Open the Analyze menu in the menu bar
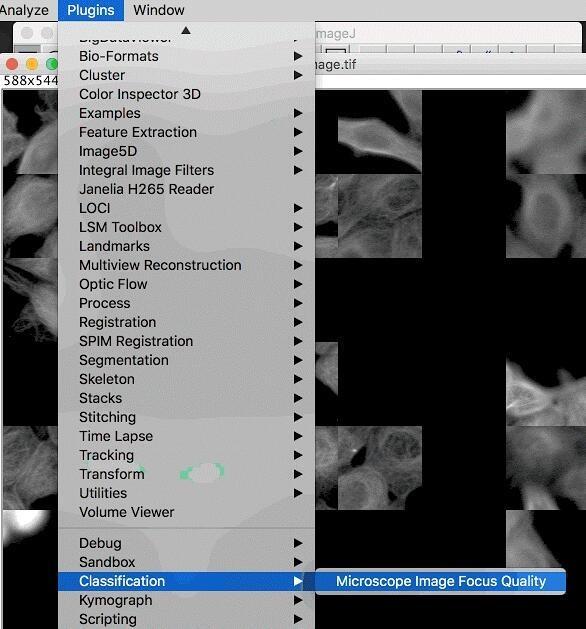The width and height of the screenshot is (586, 629). click(24, 10)
